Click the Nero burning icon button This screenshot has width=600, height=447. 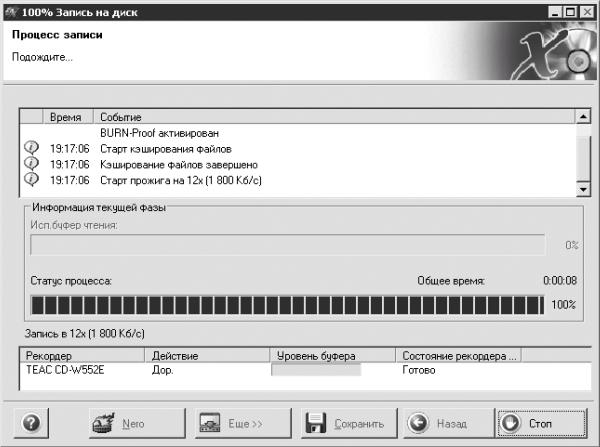[x=103, y=423]
